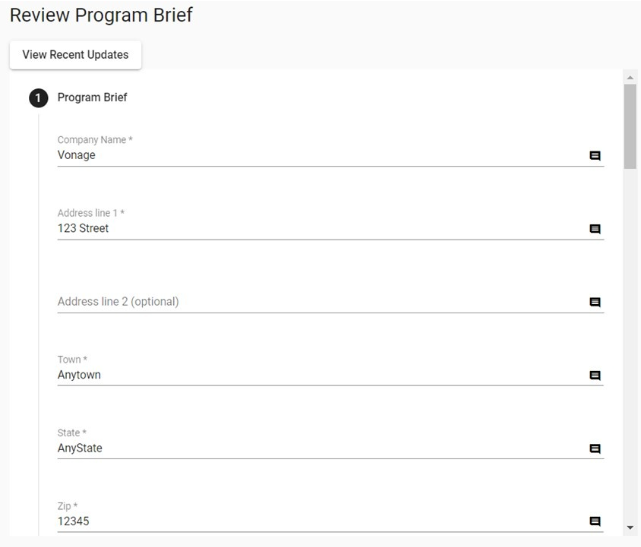Click the Company Name field with Vonage
641x547 pixels.
click(300, 155)
